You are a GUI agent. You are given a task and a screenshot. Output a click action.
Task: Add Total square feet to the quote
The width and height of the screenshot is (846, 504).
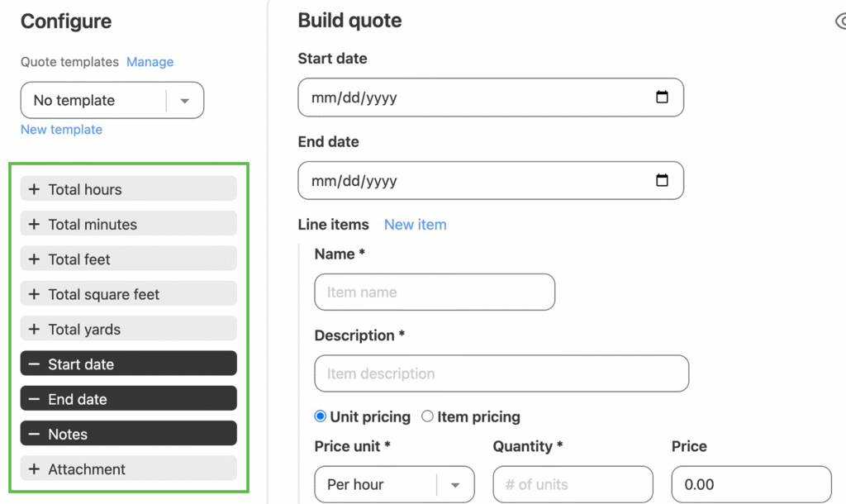(x=34, y=294)
